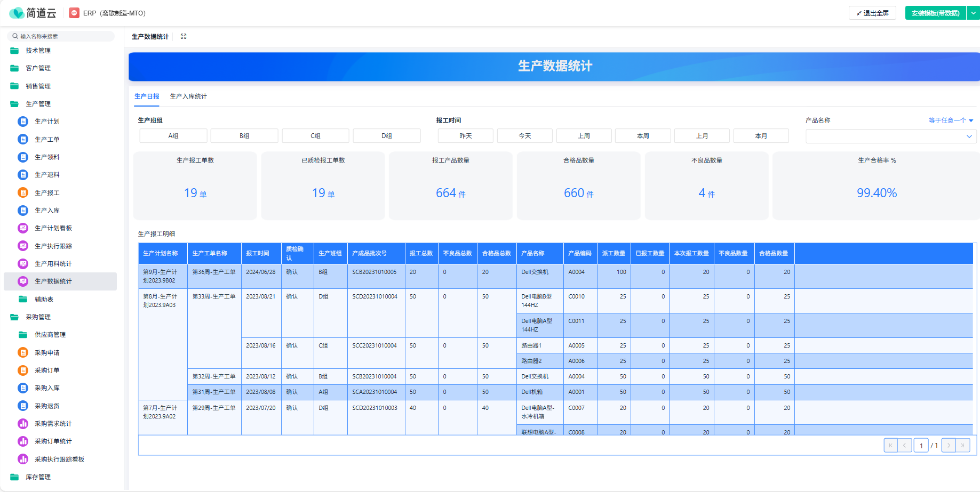This screenshot has height=492, width=980.
Task: Click the 采购申请 orange form icon
Action: click(x=23, y=352)
